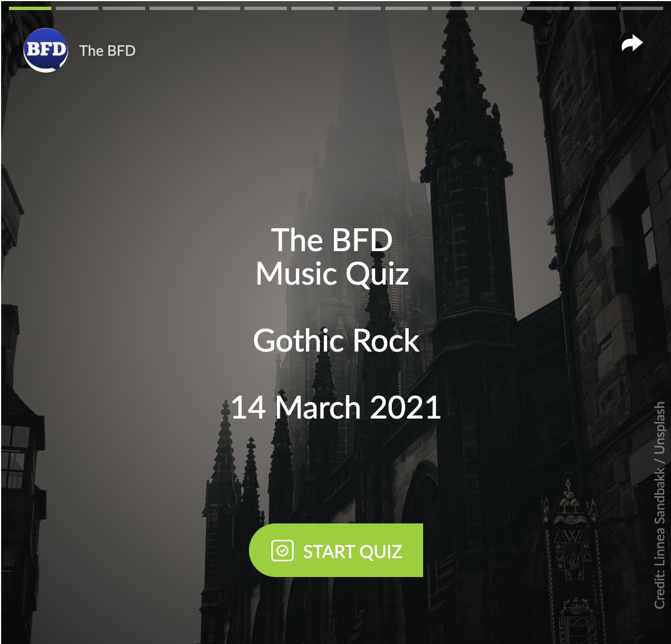Image resolution: width=671 pixels, height=644 pixels.
Task: Click the checkmark icon inside Start Quiz
Action: (282, 551)
